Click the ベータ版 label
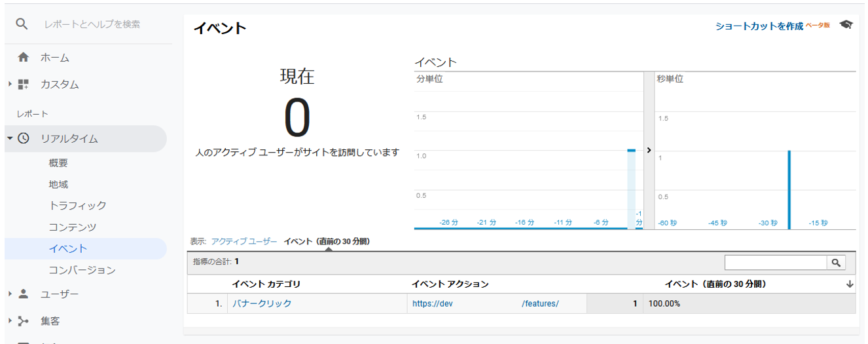 pos(818,25)
